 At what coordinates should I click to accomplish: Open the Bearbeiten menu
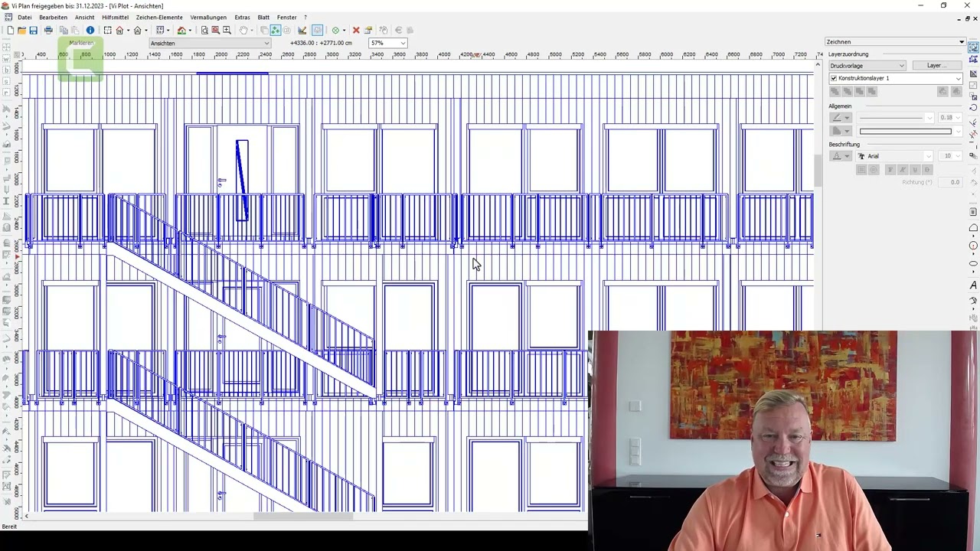[54, 17]
